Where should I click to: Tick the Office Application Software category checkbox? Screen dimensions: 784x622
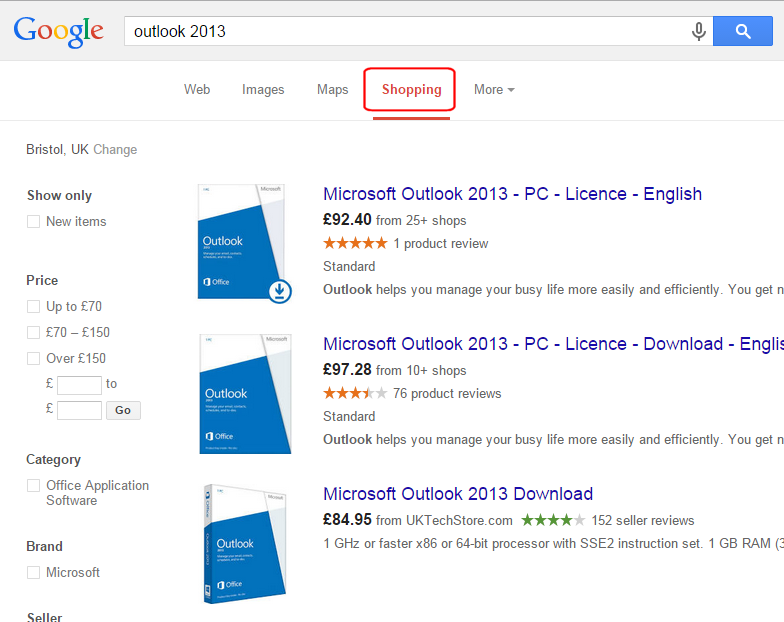coord(34,486)
